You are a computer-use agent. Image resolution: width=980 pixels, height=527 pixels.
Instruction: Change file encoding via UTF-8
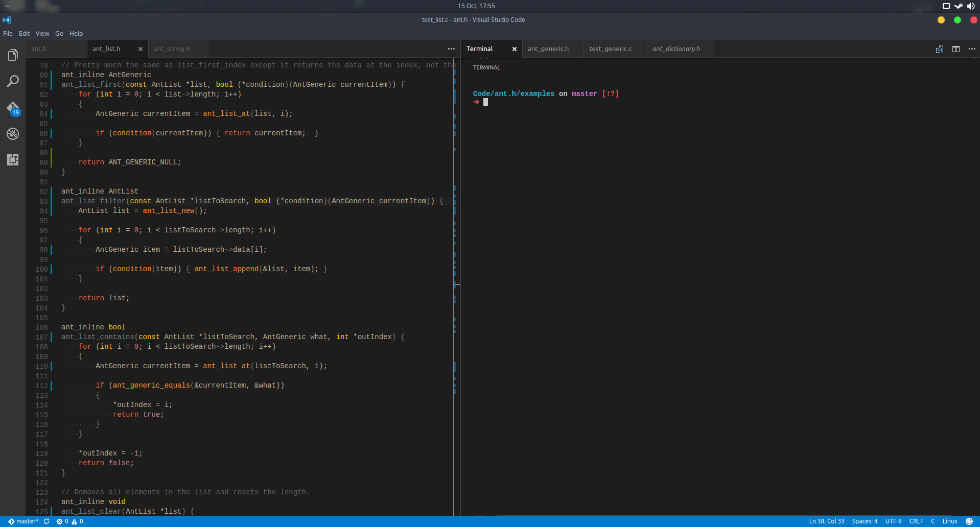click(893, 521)
